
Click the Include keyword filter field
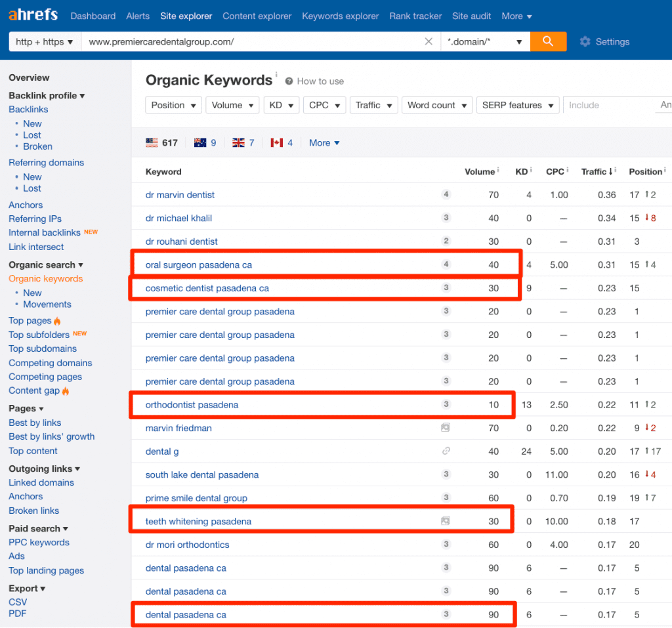[x=608, y=105]
